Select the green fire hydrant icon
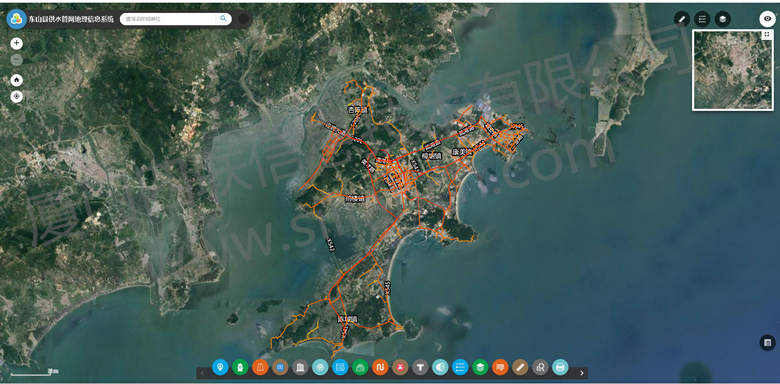 coord(240,368)
